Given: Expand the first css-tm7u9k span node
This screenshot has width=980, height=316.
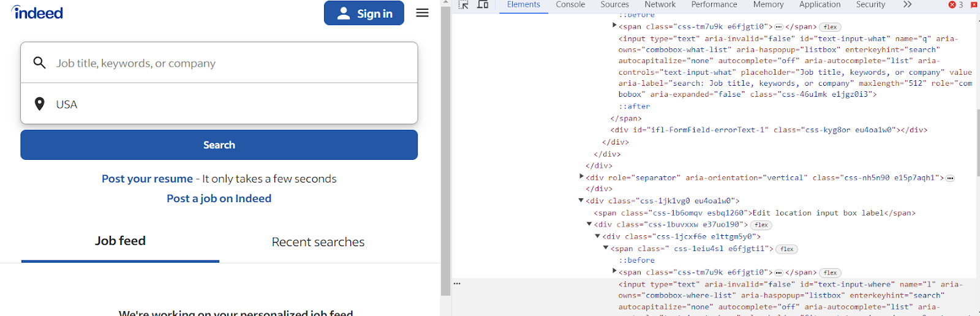Looking at the screenshot, I should 614,26.
